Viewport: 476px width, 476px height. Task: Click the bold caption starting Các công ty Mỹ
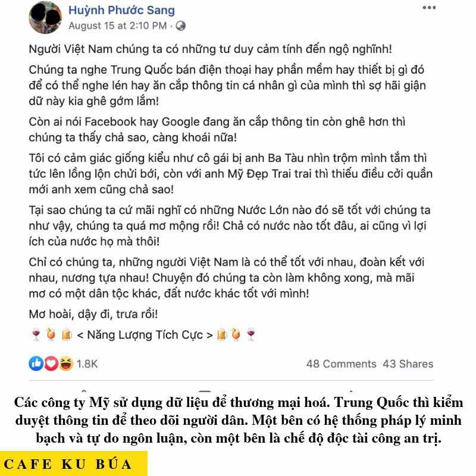coord(239,421)
